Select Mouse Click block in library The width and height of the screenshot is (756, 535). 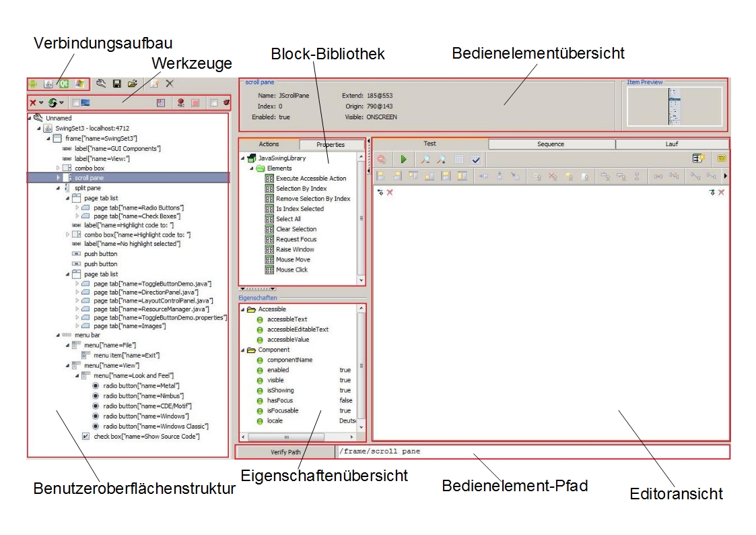291,270
